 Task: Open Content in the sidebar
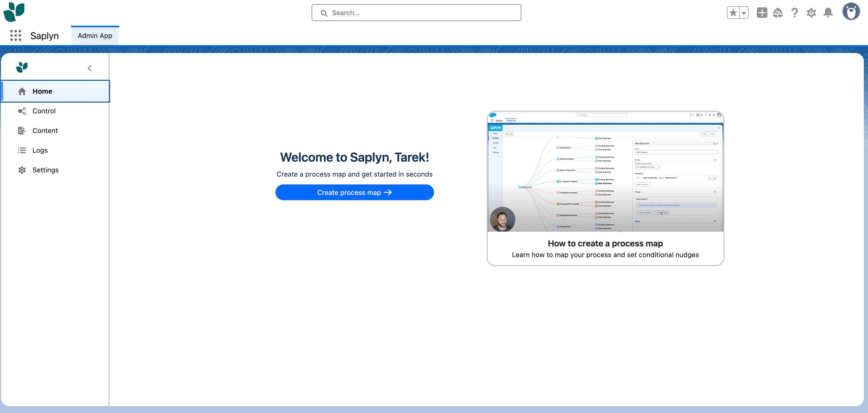(56, 131)
